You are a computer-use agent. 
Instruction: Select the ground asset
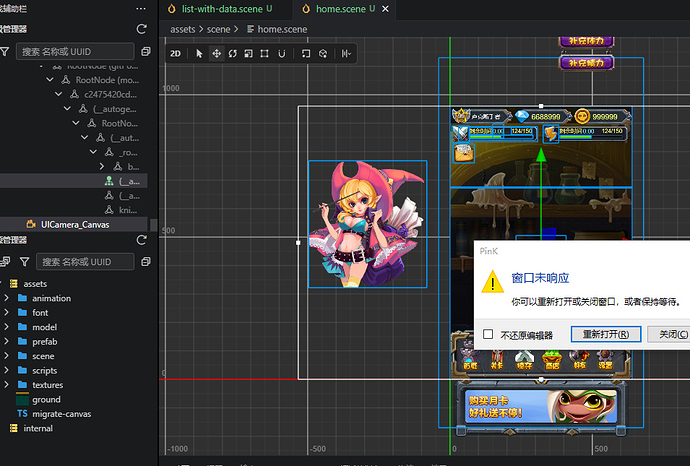click(46, 400)
